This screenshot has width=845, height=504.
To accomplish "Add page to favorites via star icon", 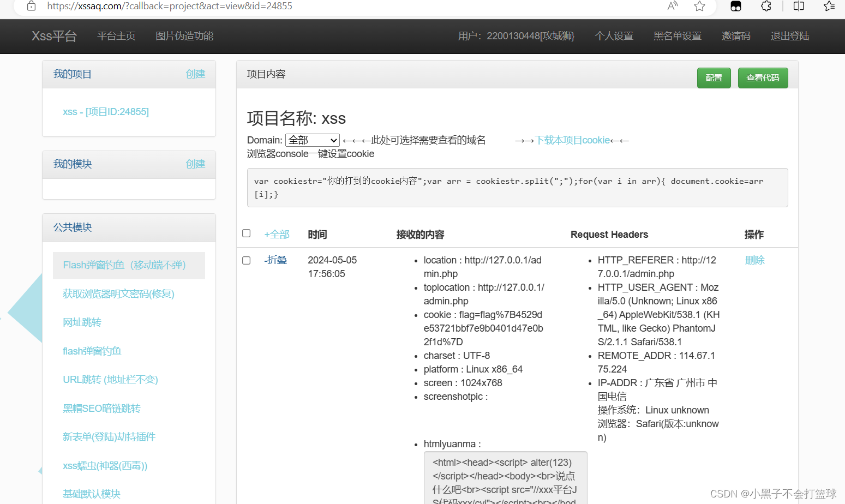I will [x=700, y=6].
